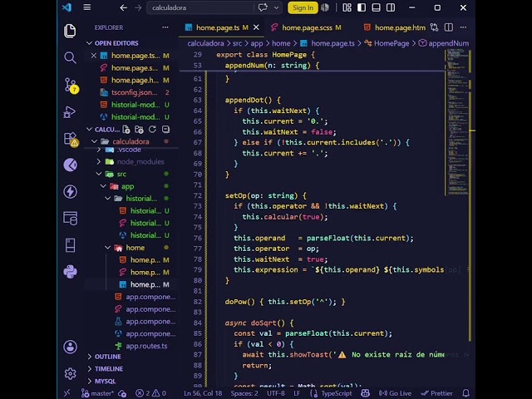Screen dimensions: 532x399
Task: Open the compare changes icon in editor toolbar
Action: (434, 27)
